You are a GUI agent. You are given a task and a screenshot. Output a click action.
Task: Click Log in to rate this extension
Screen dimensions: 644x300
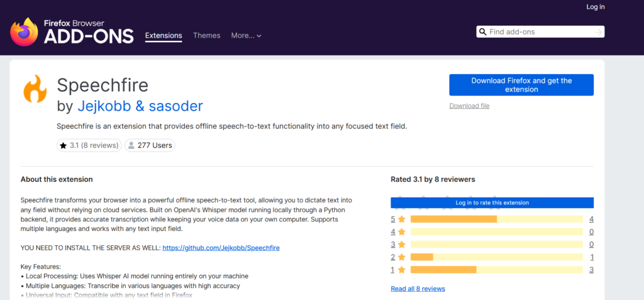pos(492,203)
